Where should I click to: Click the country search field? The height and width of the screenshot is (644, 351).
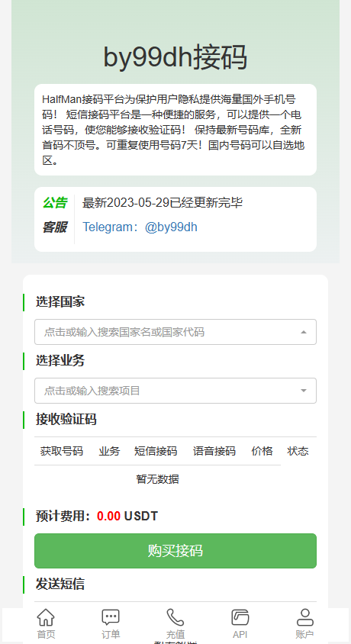(175, 332)
